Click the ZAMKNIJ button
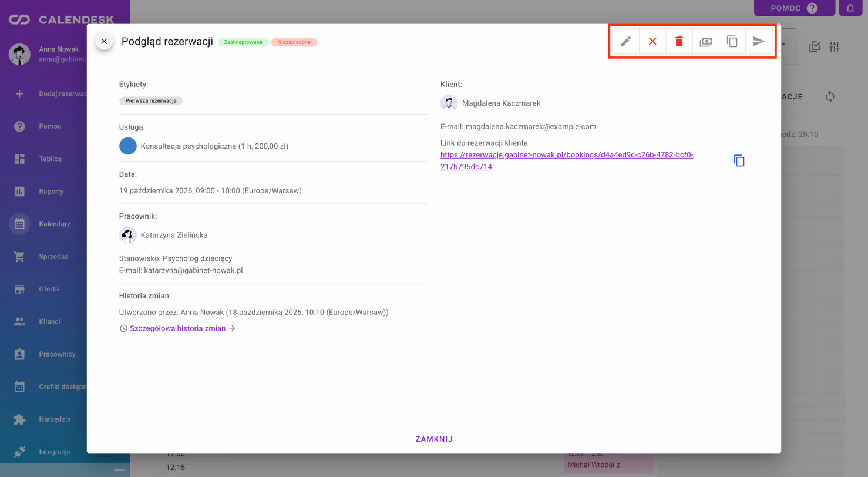 click(434, 439)
